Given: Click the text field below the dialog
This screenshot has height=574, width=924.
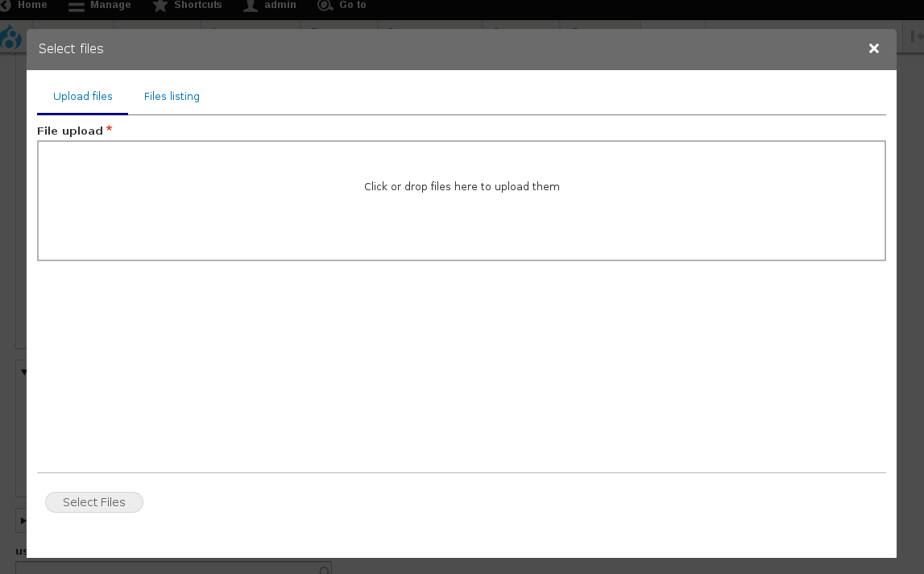Looking at the screenshot, I should (161, 568).
